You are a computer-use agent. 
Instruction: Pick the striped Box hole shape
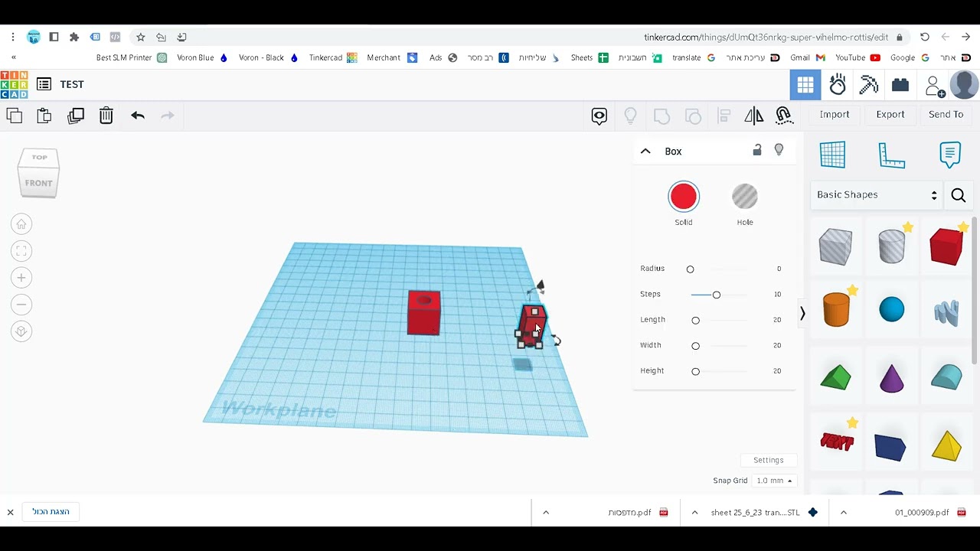point(835,247)
